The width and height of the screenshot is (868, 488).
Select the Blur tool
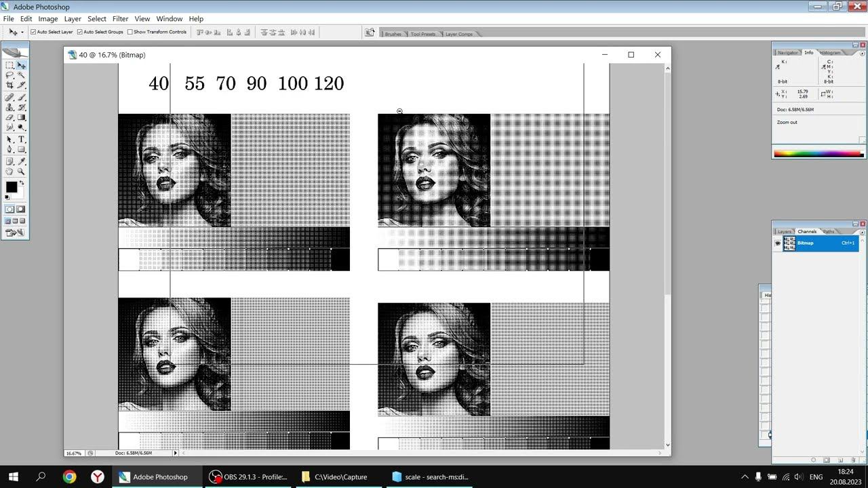pyautogui.click(x=9, y=126)
